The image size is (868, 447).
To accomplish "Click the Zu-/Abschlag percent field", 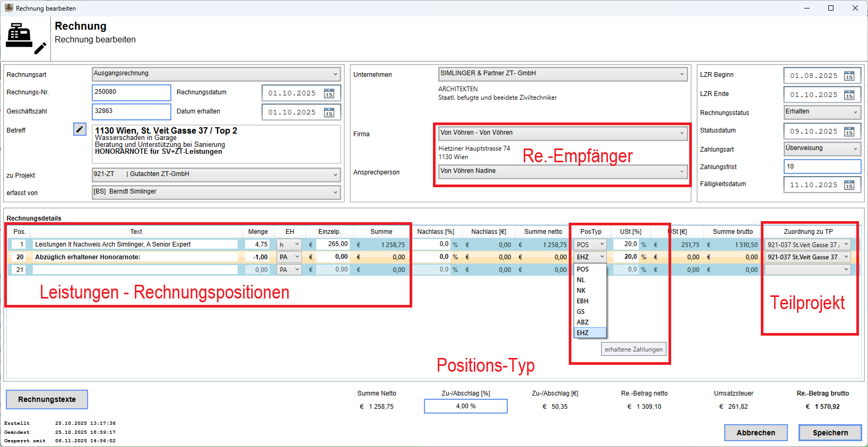I will pyautogui.click(x=465, y=406).
